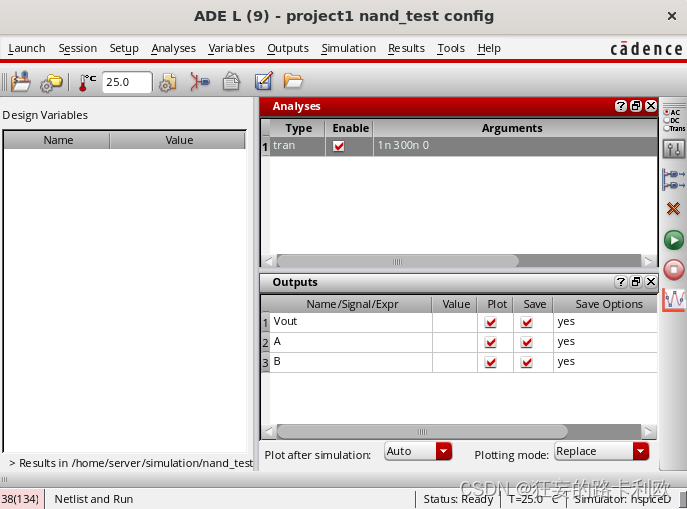This screenshot has height=509, width=687.
Task: Undock the Outputs panel
Action: (636, 282)
